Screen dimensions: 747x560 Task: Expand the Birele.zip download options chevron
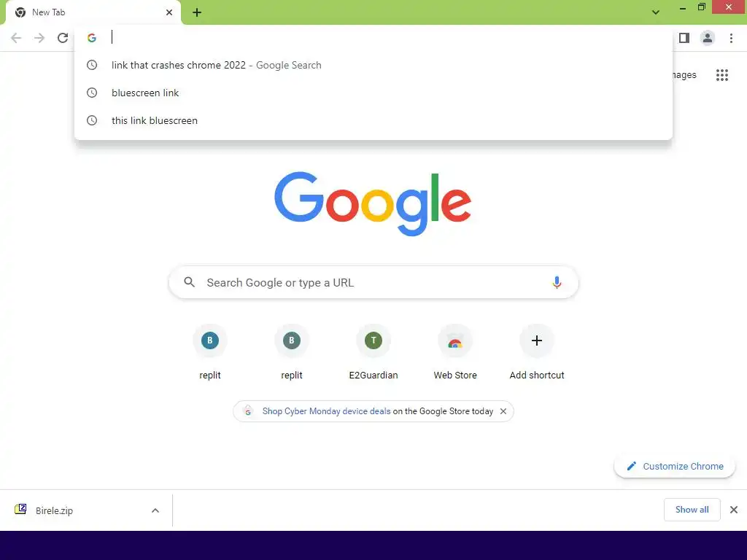(155, 510)
